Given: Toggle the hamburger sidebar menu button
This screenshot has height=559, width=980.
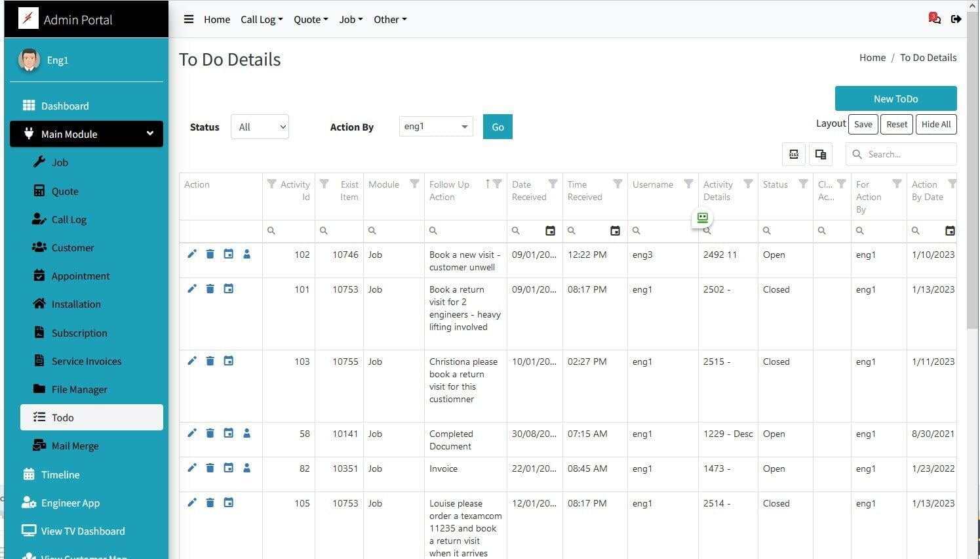Looking at the screenshot, I should [x=189, y=19].
